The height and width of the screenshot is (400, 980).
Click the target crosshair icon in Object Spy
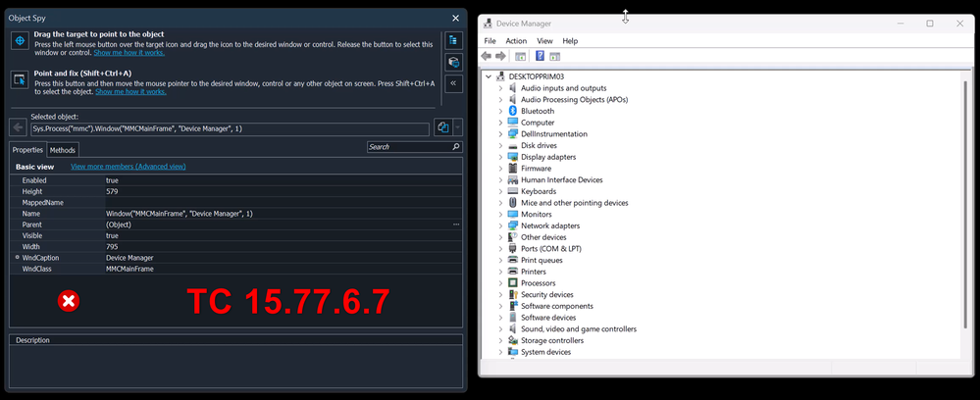[x=19, y=40]
